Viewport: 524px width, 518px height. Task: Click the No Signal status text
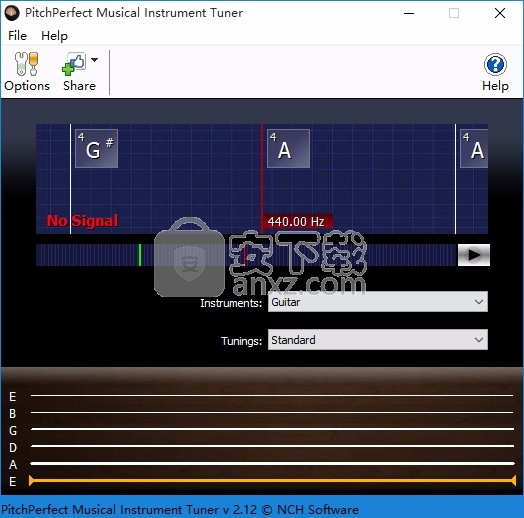pyautogui.click(x=82, y=221)
